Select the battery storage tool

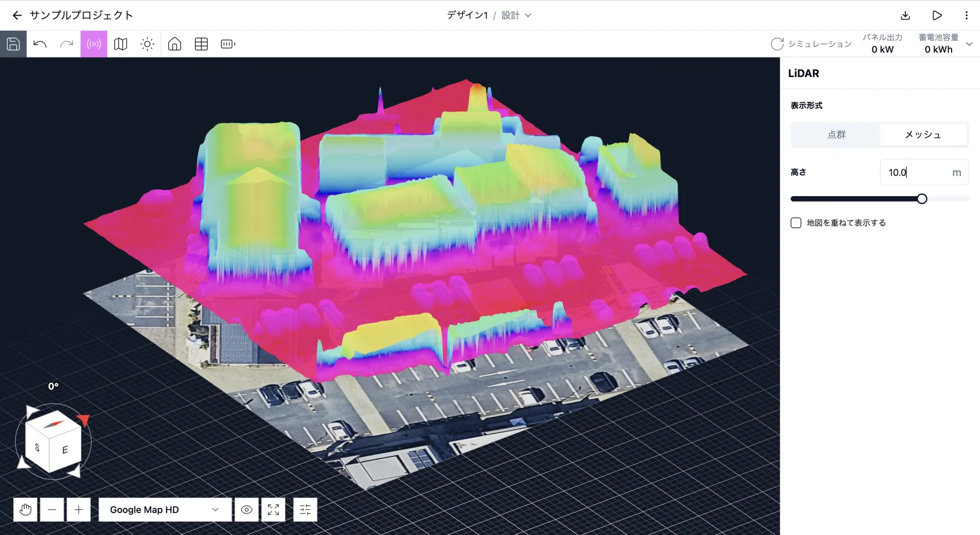[x=228, y=44]
